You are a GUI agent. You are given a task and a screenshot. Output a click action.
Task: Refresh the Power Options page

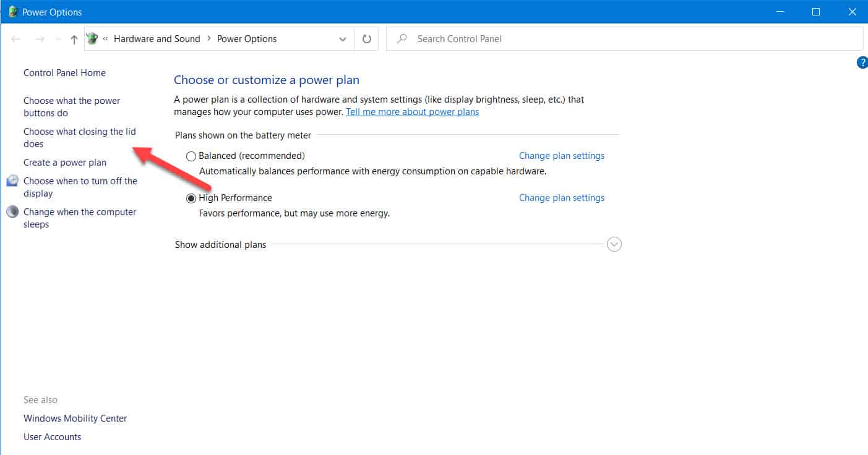tap(366, 39)
